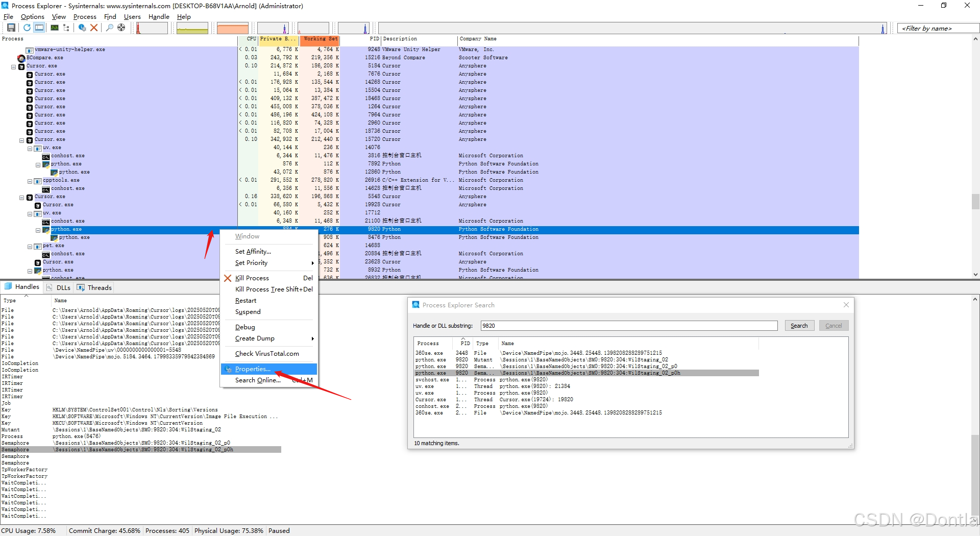
Task: Choose Kill Process in the context menu
Action: [x=269, y=278]
